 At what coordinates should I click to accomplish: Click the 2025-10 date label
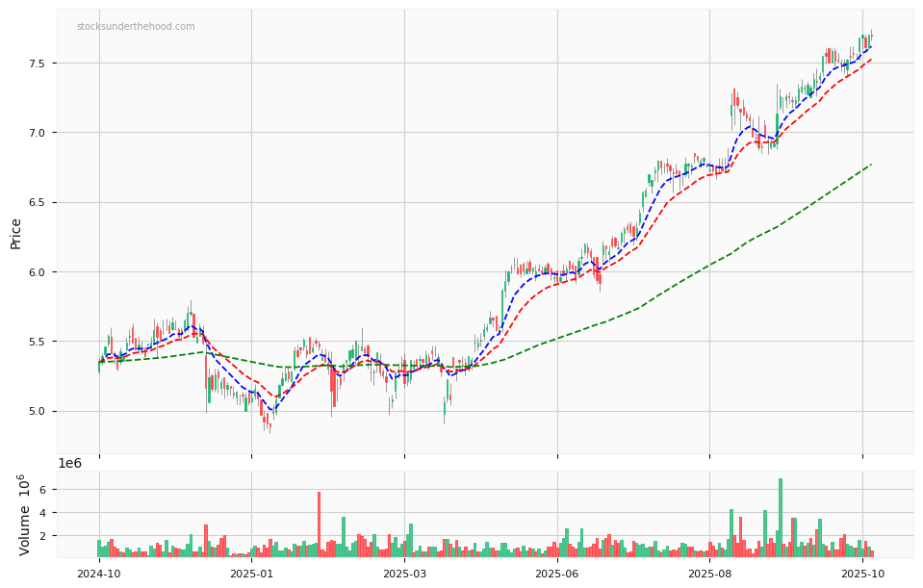[862, 574]
